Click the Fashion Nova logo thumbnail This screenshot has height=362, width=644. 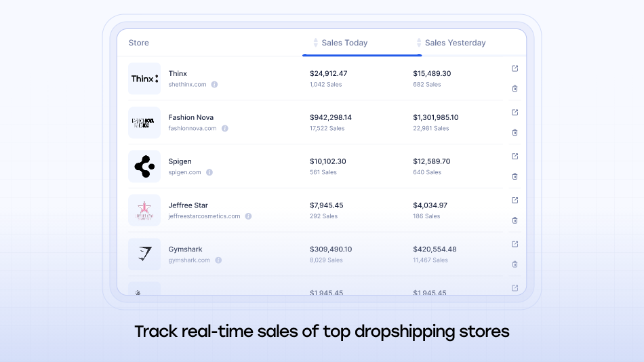(x=144, y=123)
